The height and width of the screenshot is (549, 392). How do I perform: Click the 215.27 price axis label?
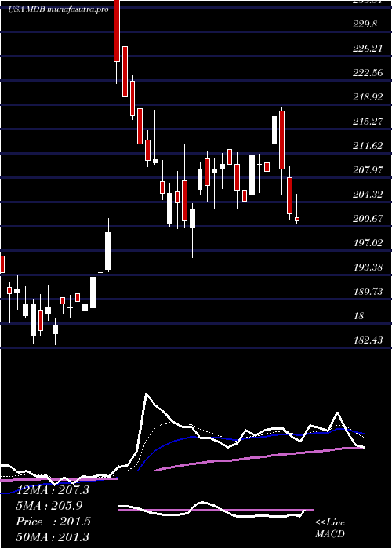coord(368,122)
